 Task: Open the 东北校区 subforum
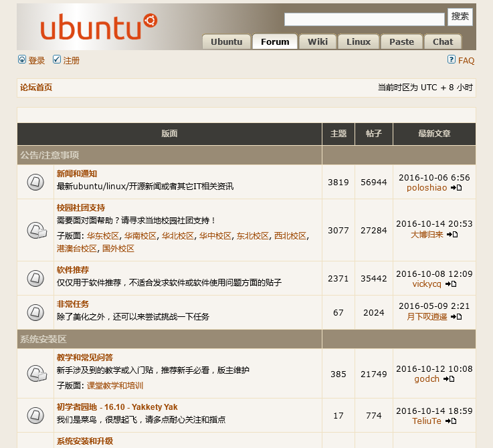252,236
